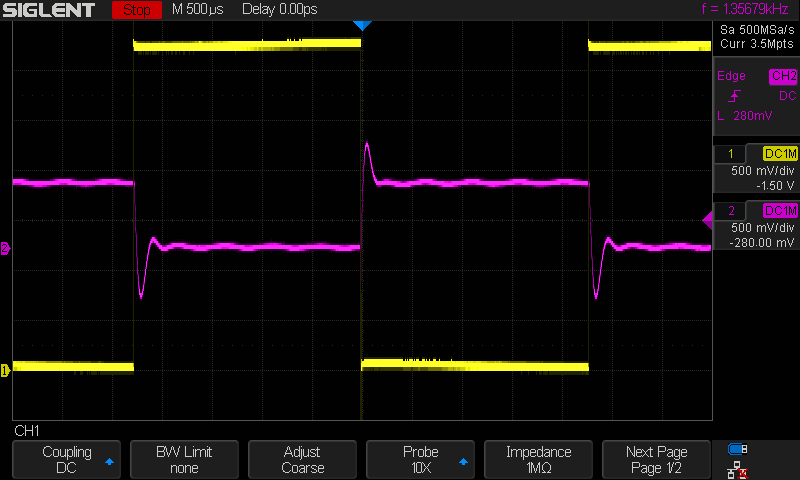Click the blue trigger position marker
The width and height of the screenshot is (800, 480).
(362, 26)
